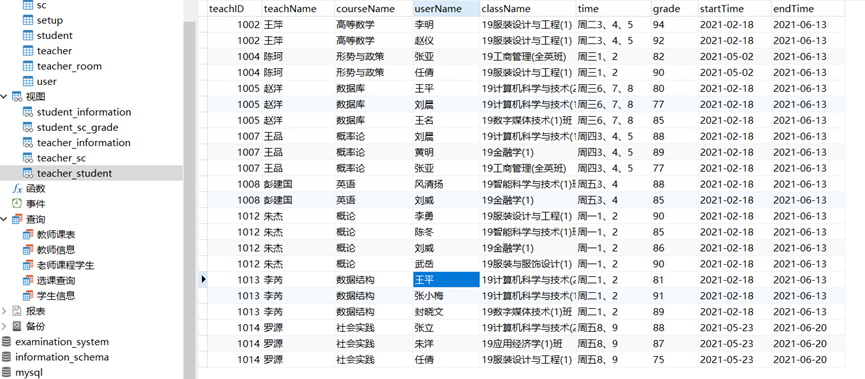Click the fx 函数 functions icon
The height and width of the screenshot is (379, 865).
17,189
